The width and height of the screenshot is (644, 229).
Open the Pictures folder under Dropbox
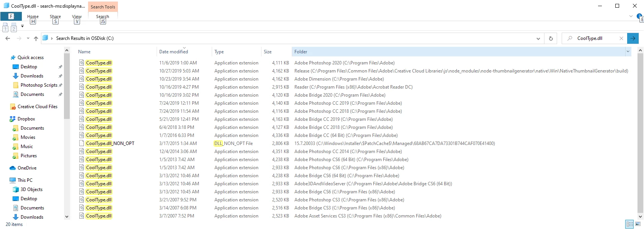coord(29,156)
